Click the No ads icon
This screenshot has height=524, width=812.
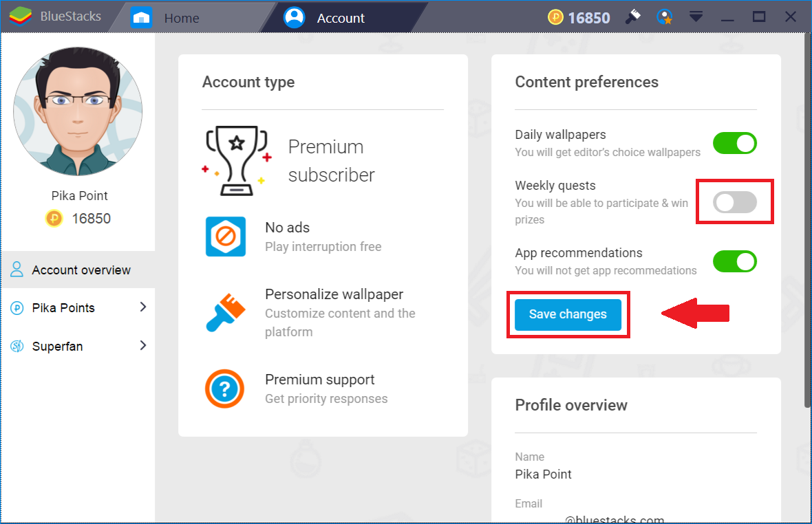click(x=225, y=237)
